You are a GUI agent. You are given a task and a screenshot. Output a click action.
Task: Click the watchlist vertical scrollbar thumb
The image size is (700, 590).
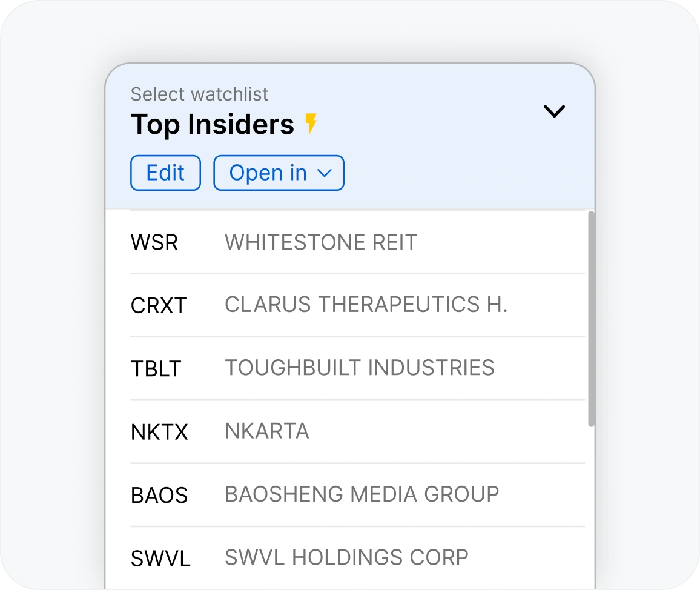tap(591, 319)
